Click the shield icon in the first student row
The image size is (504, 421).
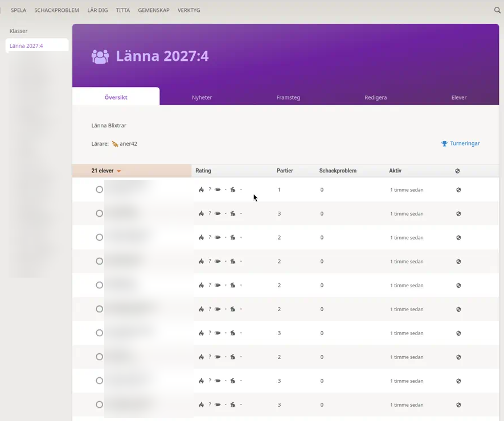coord(458,190)
